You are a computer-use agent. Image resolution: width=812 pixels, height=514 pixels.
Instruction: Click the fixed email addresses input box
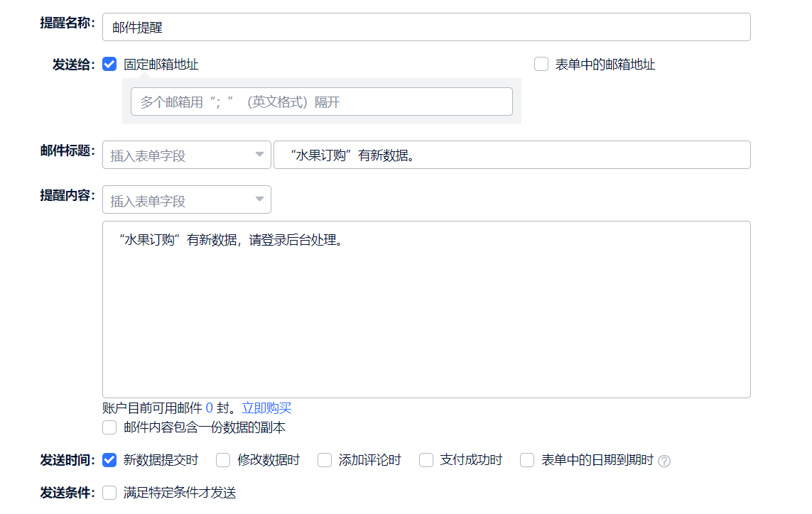(x=321, y=102)
